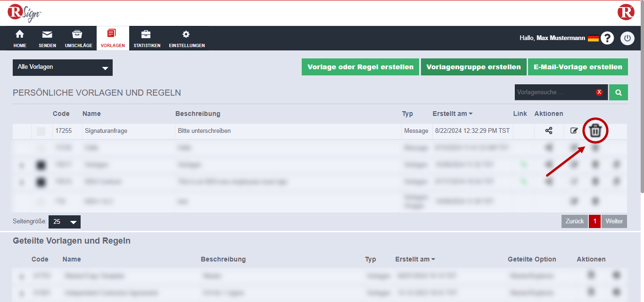Delete the Signaturanfrage template via trash icon

(x=595, y=131)
